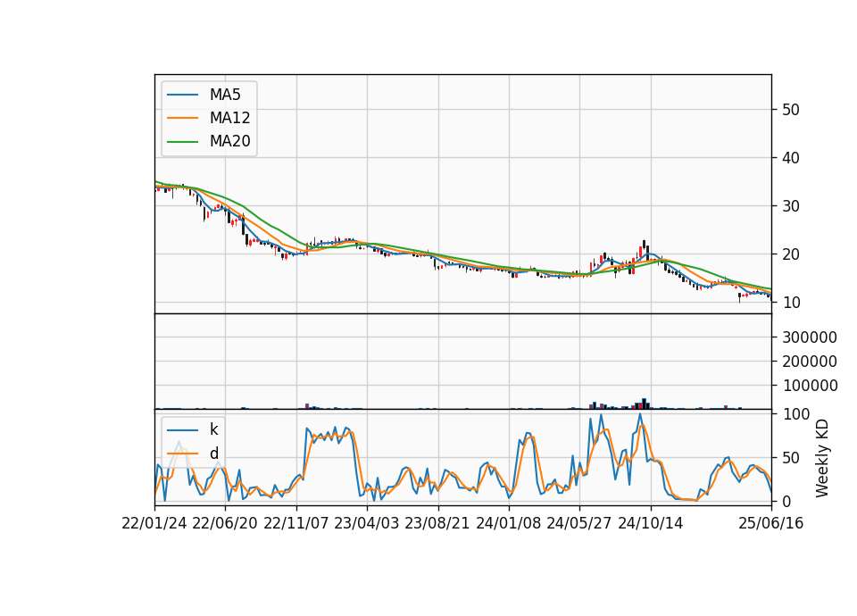Click the MA5 legend label
The height and width of the screenshot is (616, 857).
(x=225, y=95)
